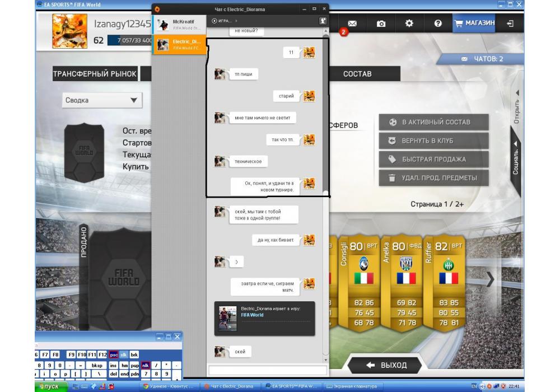Select the Anelka 80 player card
Screen dimensions: 560x392
click(x=402, y=282)
